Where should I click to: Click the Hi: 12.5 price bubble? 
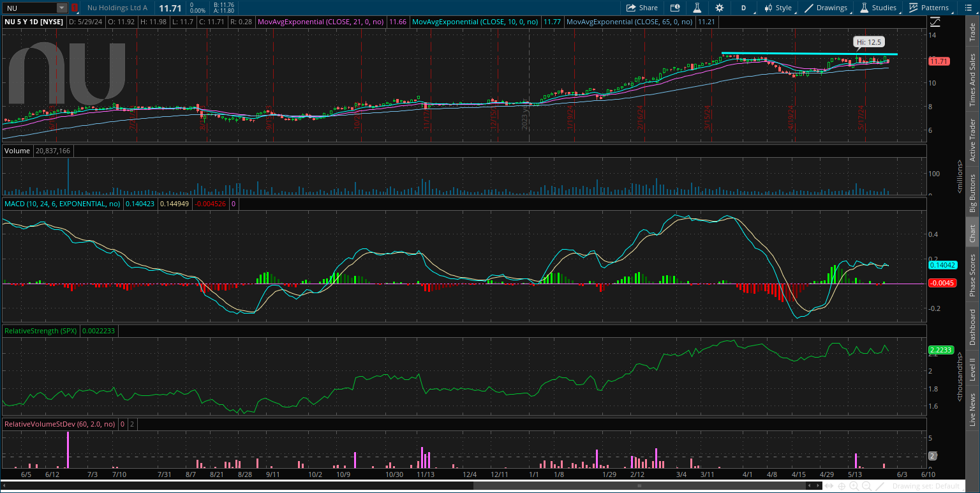coord(868,42)
